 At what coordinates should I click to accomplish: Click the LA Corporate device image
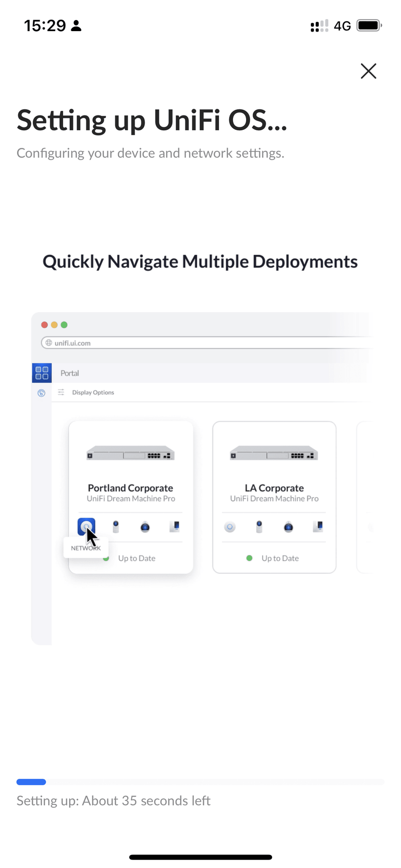274,453
